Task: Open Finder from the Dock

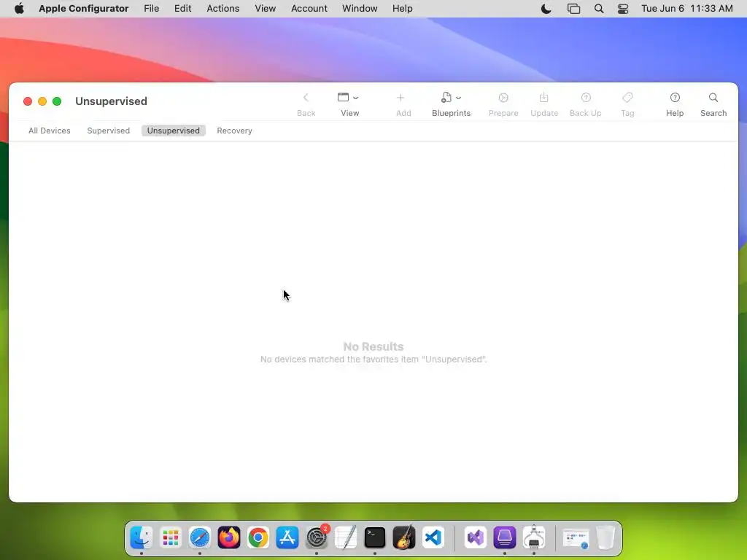Action: tap(142, 537)
